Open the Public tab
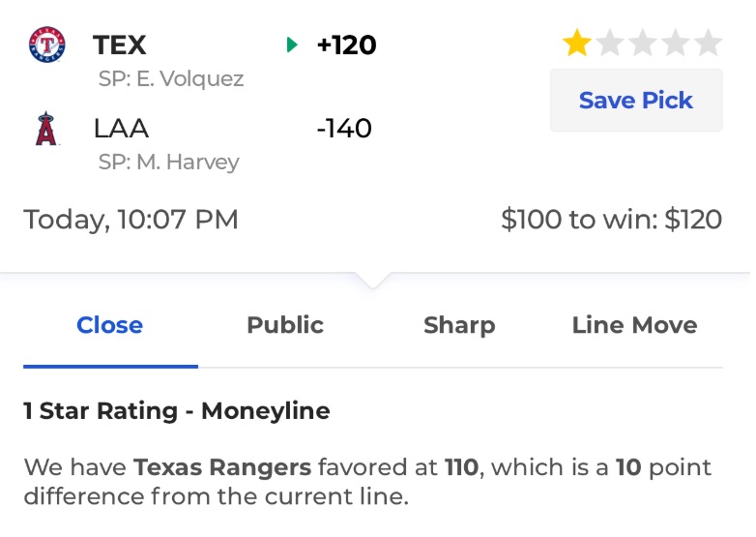Image resolution: width=756 pixels, height=537 pixels. pyautogui.click(x=285, y=325)
